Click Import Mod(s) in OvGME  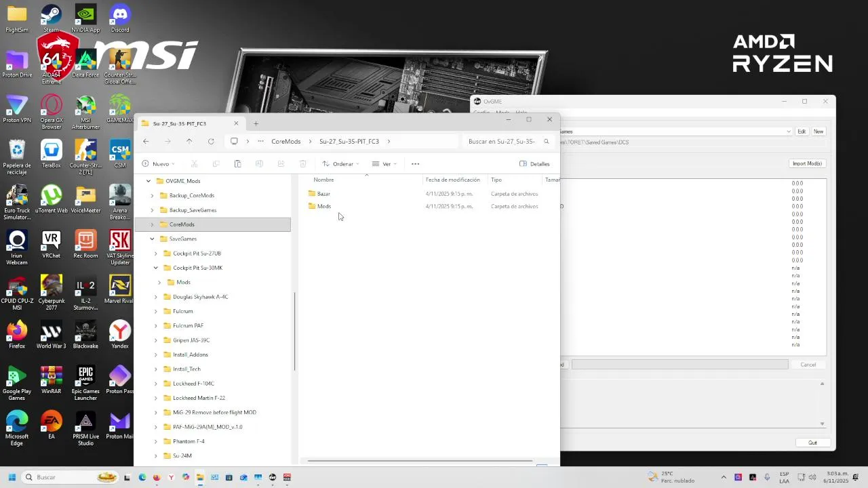[807, 163]
